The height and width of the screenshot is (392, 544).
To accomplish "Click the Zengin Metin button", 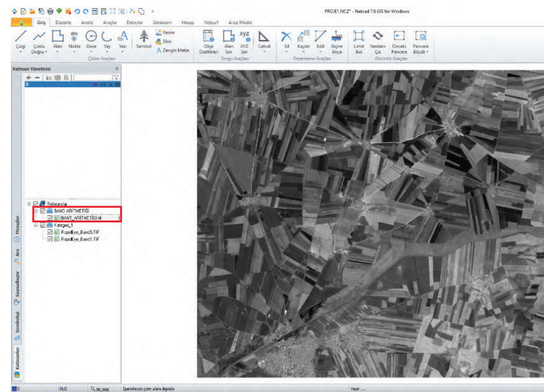I will (172, 50).
